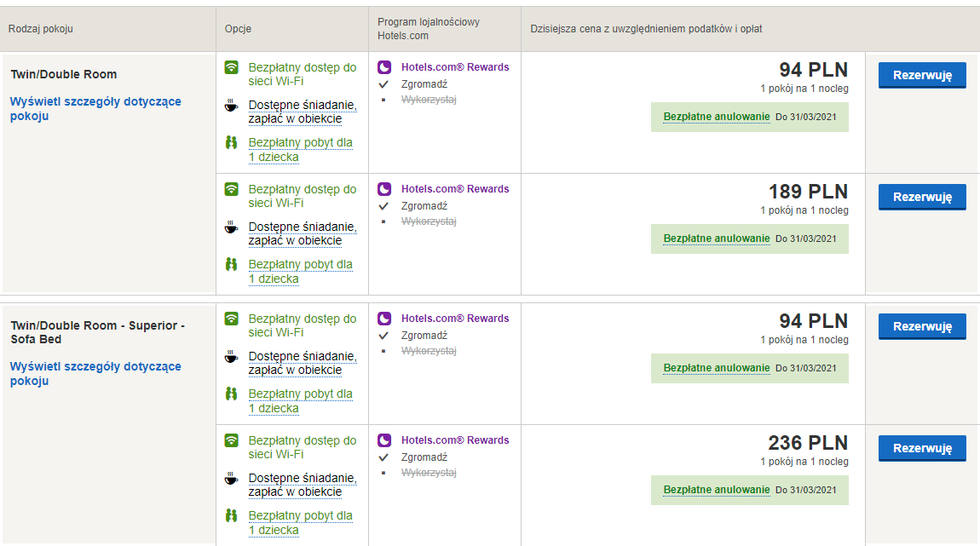
Task: Click 'Dostępne śniadanie' in the 189 PLN offer
Action: [x=303, y=233]
